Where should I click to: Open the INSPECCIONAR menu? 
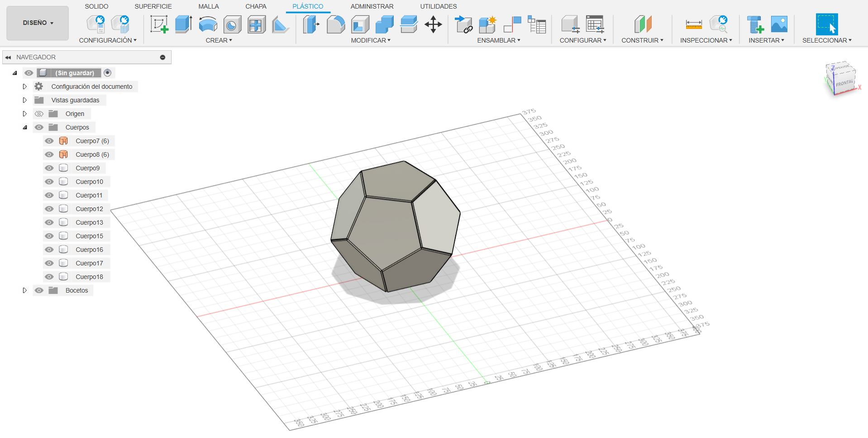pos(706,40)
